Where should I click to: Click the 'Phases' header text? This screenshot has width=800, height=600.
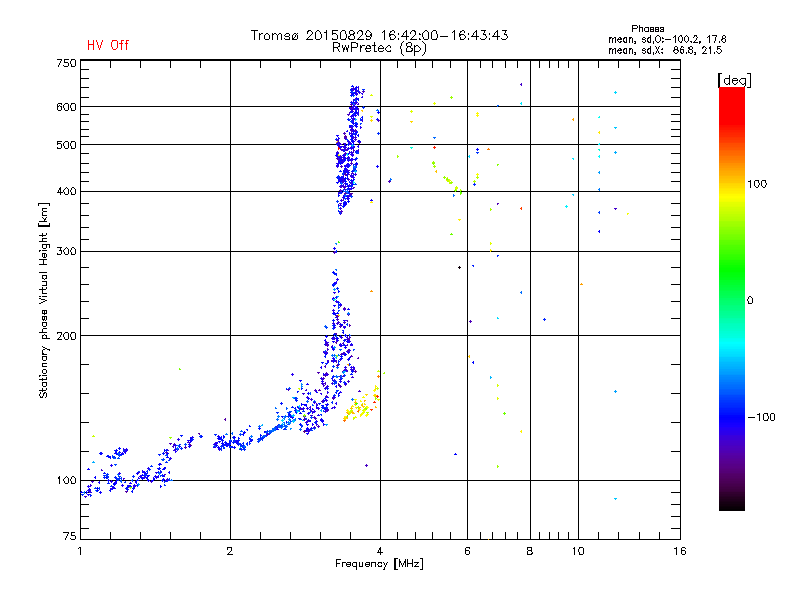(x=647, y=29)
